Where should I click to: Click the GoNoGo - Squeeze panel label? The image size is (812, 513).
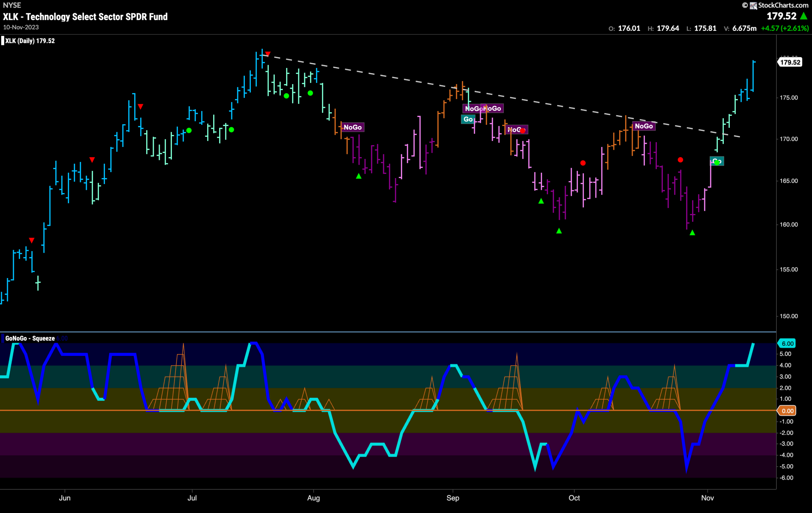[x=30, y=338]
